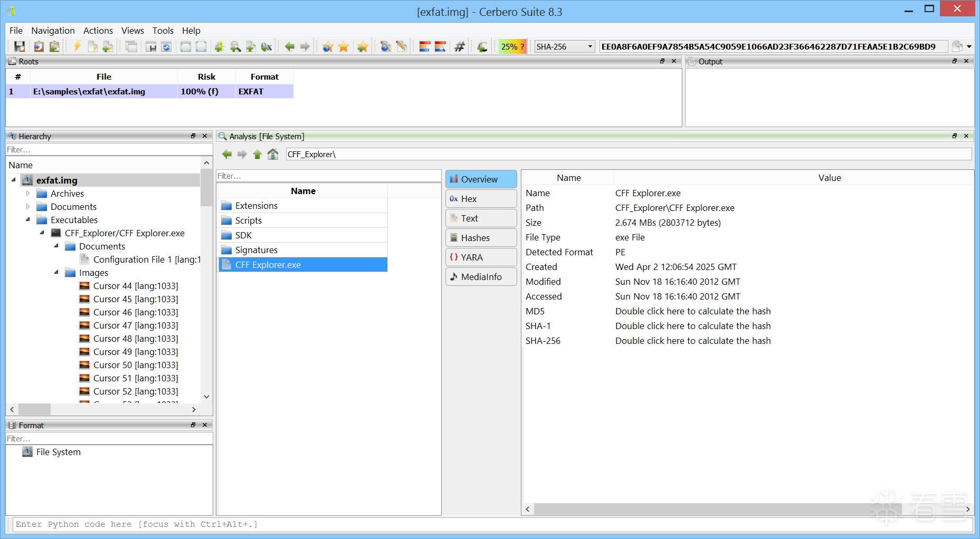This screenshot has height=539, width=980.
Task: Click the copy hash icon beside hash field
Action: click(957, 46)
